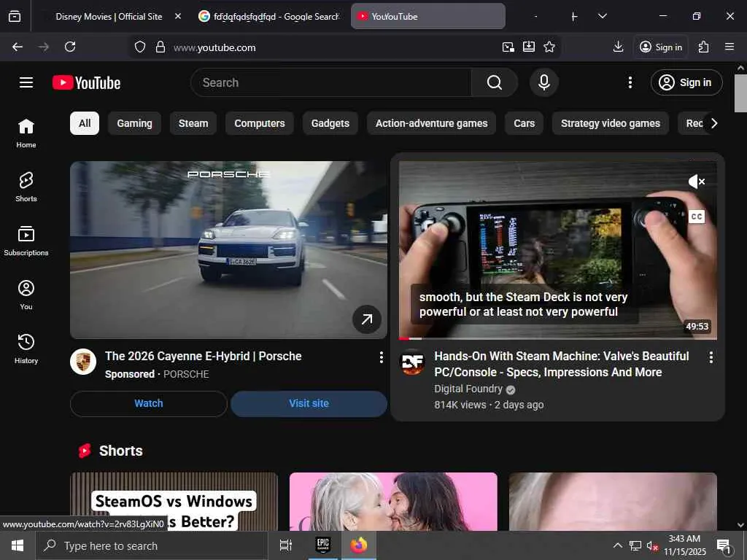Go to Home in sidebar
Screen dimensions: 747x560
pyautogui.click(x=26, y=133)
